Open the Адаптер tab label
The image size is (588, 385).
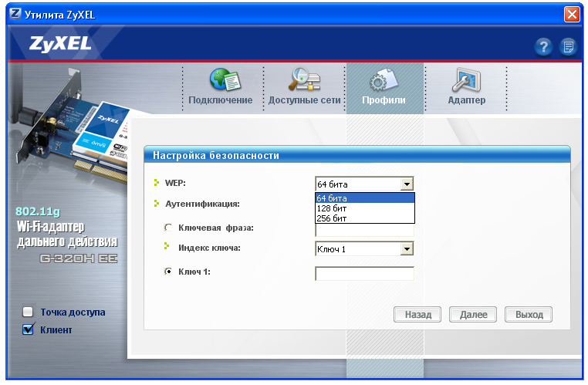click(x=467, y=100)
